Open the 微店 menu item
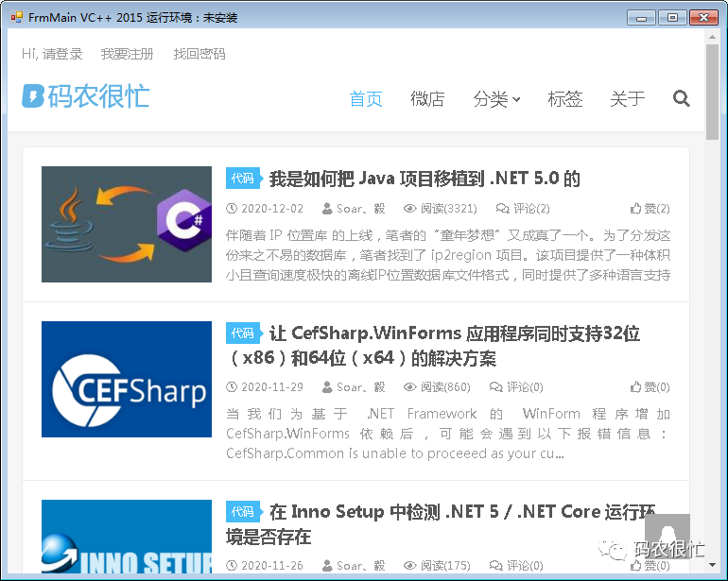This screenshot has height=581, width=728. (427, 99)
